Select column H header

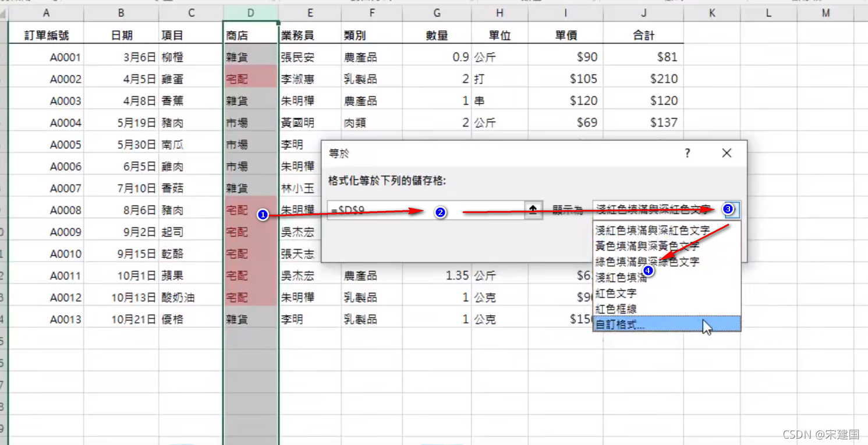pyautogui.click(x=500, y=13)
